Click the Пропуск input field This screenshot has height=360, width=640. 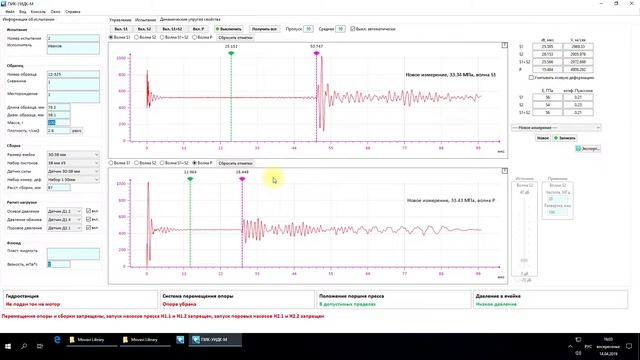[309, 29]
